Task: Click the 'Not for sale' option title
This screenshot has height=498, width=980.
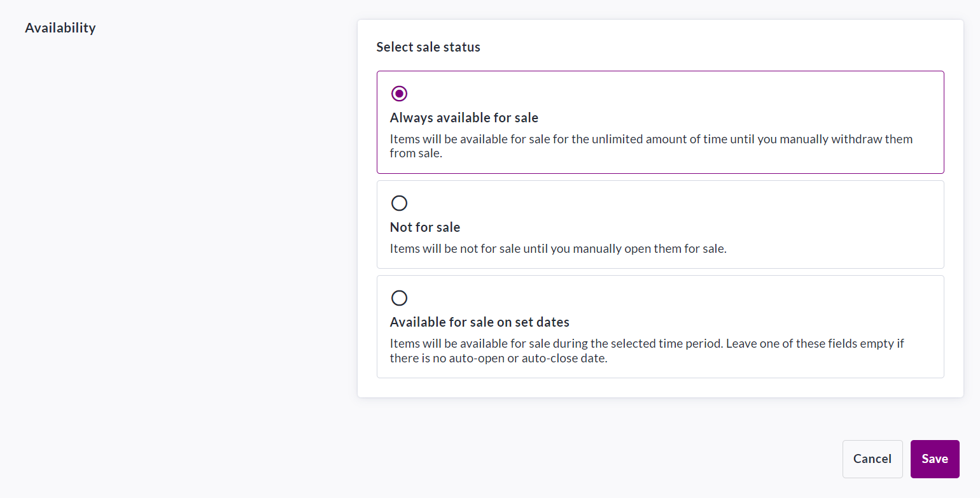Action: tap(424, 227)
